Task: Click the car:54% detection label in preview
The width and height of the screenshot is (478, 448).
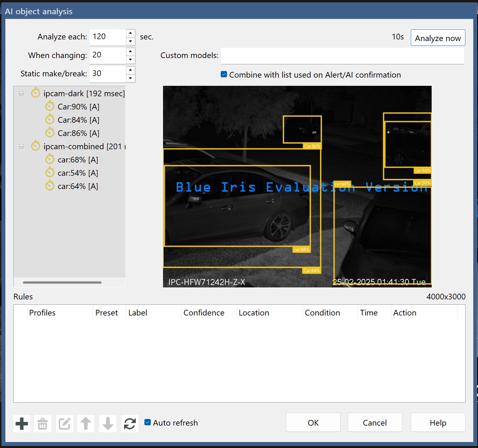Action: tap(423, 170)
